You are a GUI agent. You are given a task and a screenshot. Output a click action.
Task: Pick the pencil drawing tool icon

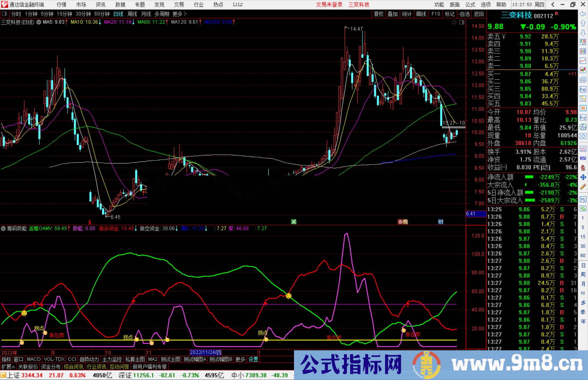pyautogui.click(x=583, y=186)
